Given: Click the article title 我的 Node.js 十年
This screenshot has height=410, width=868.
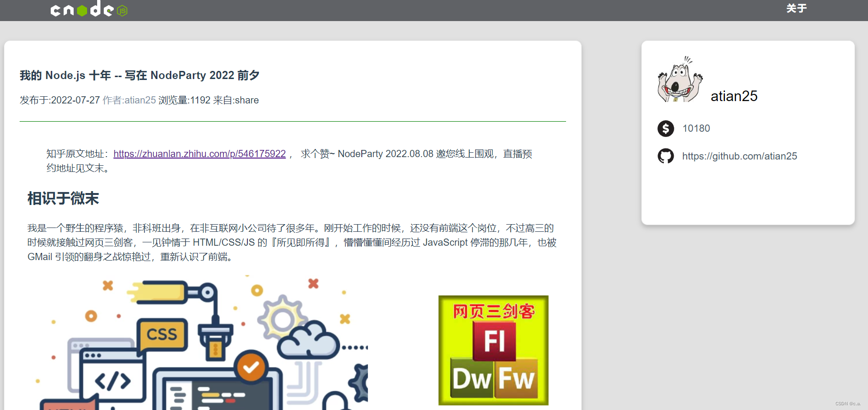Looking at the screenshot, I should pyautogui.click(x=140, y=75).
